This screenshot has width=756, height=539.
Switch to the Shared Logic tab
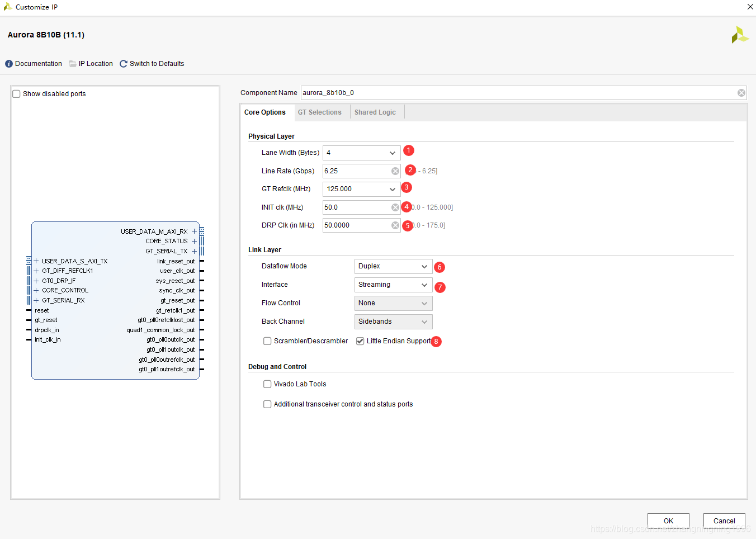(x=375, y=112)
